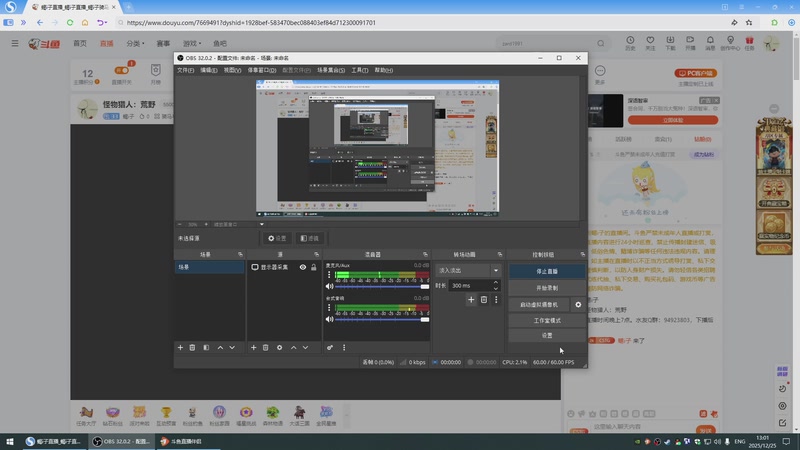Click add scene plus icon in 场景 panel
The image size is (800, 450).
pyautogui.click(x=180, y=347)
